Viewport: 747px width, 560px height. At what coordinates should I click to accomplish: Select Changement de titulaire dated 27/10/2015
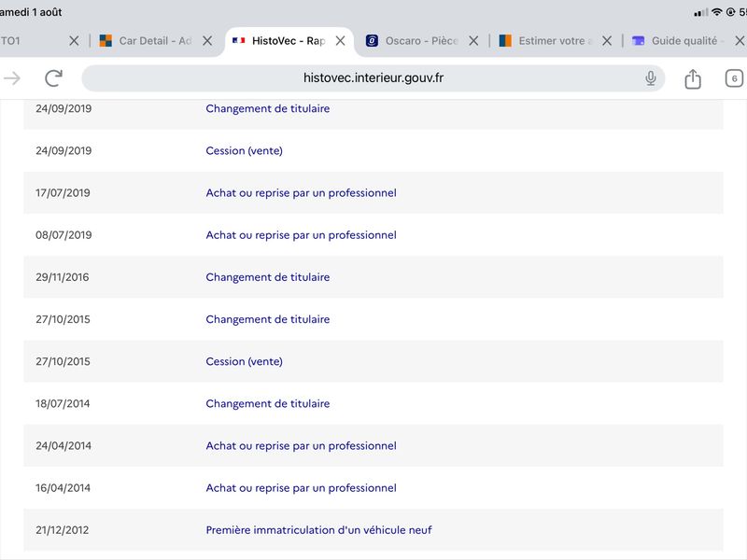tap(268, 319)
